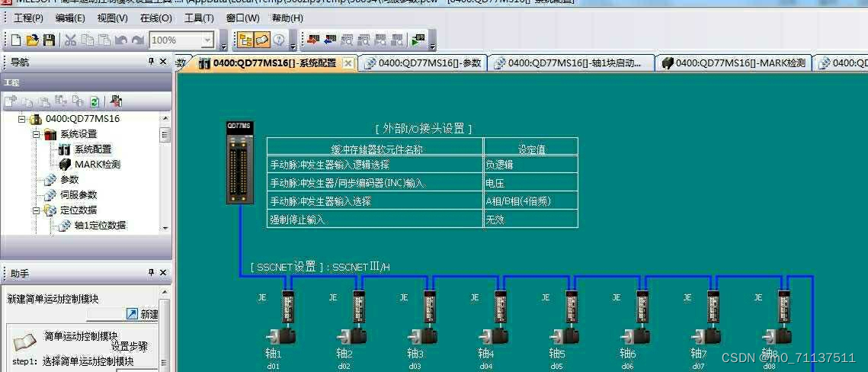Screen dimensions: 868x372
Task: Click A相/B相(4倍频) setting value cell
Action: tap(531, 201)
